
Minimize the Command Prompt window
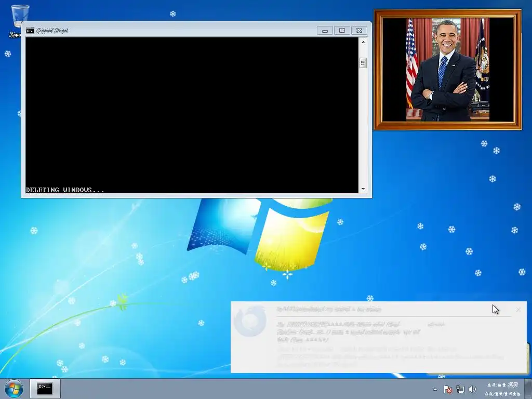(x=325, y=31)
